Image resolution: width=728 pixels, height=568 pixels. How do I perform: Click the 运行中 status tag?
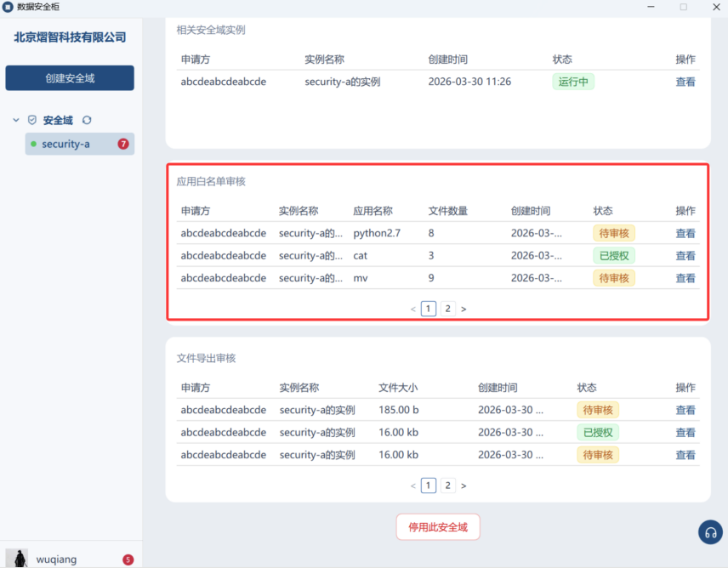(573, 82)
